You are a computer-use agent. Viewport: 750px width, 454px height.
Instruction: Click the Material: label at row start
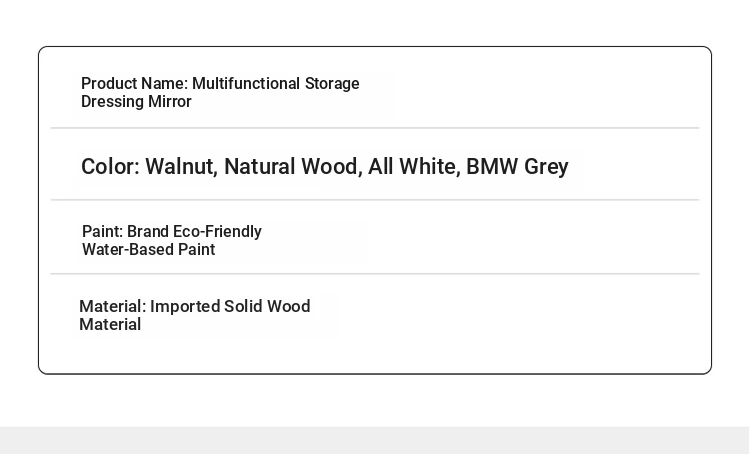[112, 306]
